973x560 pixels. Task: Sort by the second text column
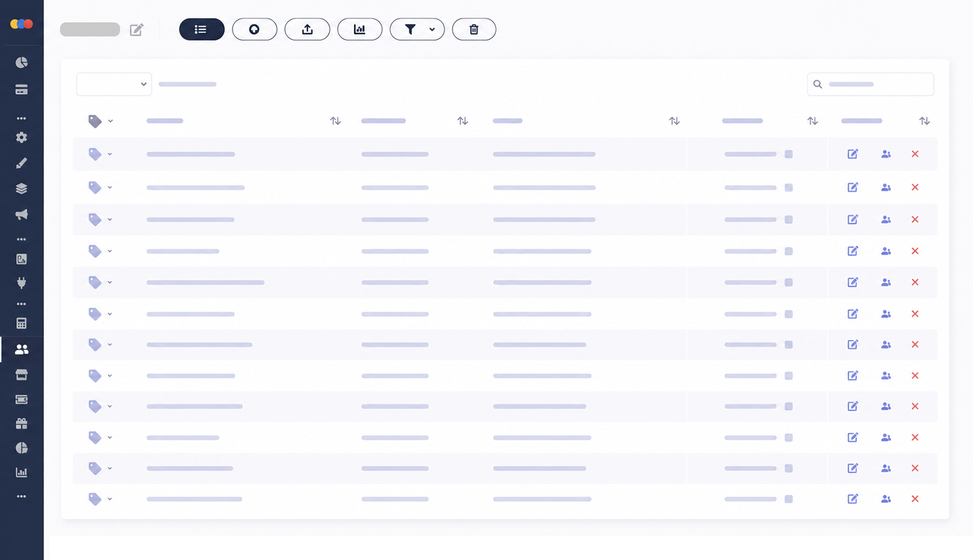(x=463, y=121)
